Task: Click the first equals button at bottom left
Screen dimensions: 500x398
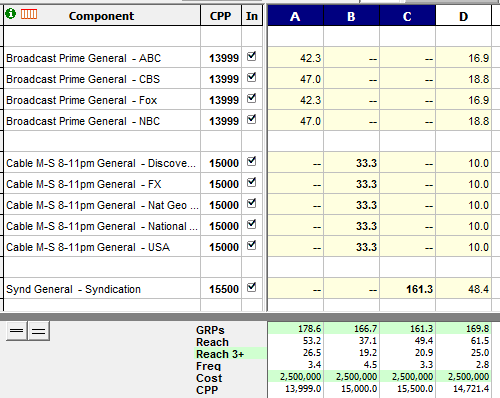Action: coord(17,331)
